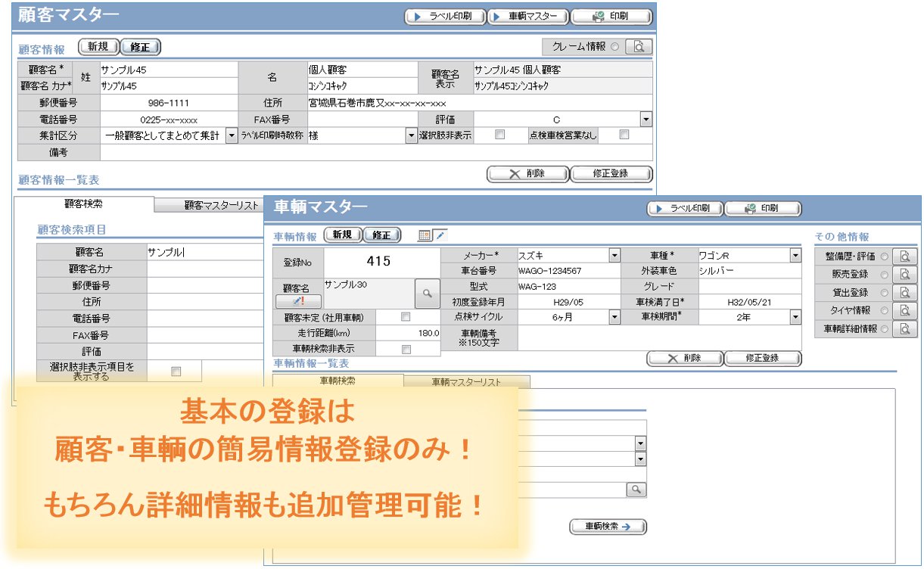Open the 評価 dropdown showing C

coord(646,120)
